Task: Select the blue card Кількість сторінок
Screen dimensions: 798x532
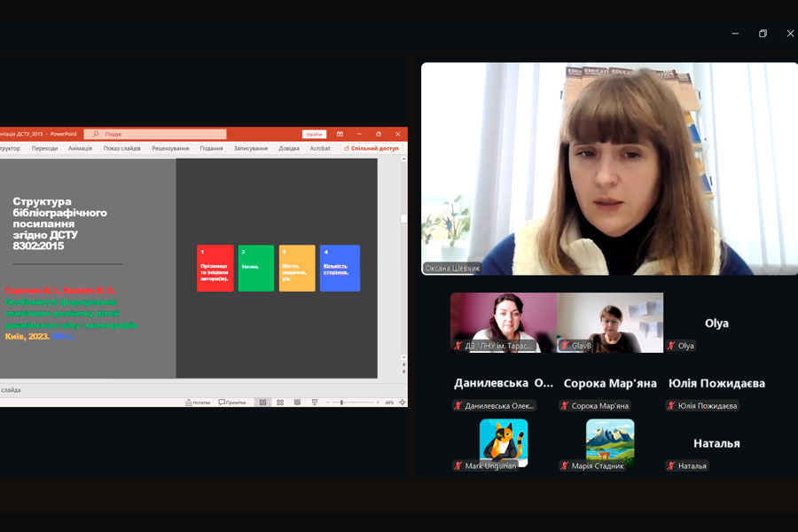Action: click(340, 269)
